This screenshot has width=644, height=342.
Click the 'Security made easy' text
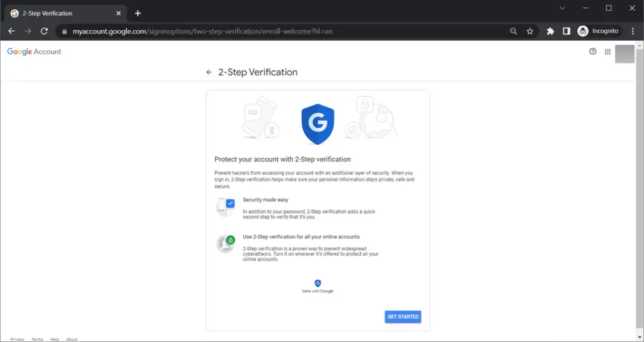point(265,200)
